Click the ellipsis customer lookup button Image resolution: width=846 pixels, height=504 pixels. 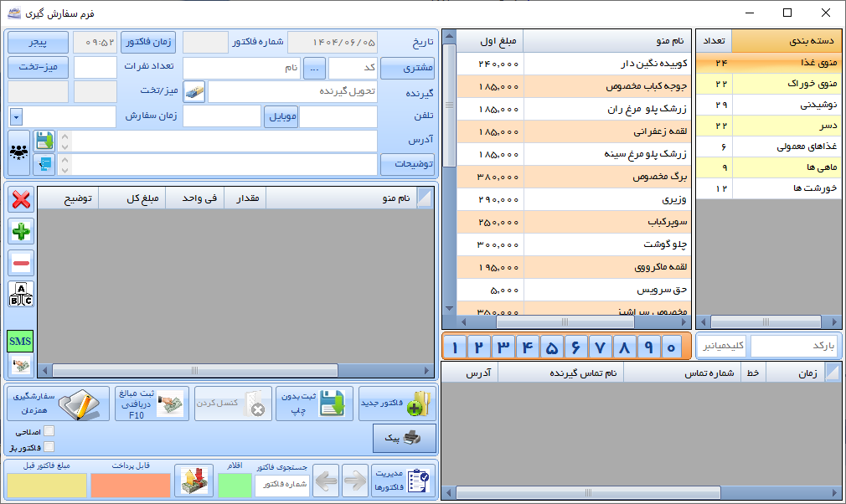pos(315,68)
